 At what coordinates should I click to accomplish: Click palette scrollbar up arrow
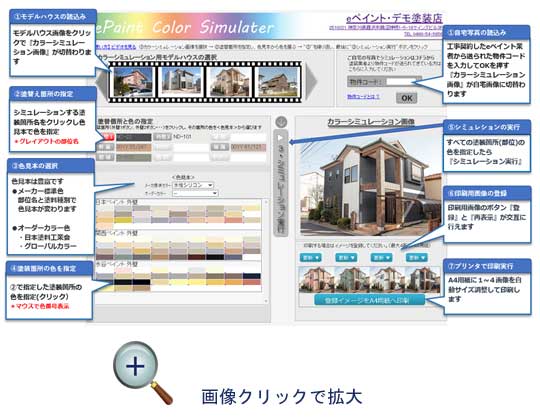point(266,203)
